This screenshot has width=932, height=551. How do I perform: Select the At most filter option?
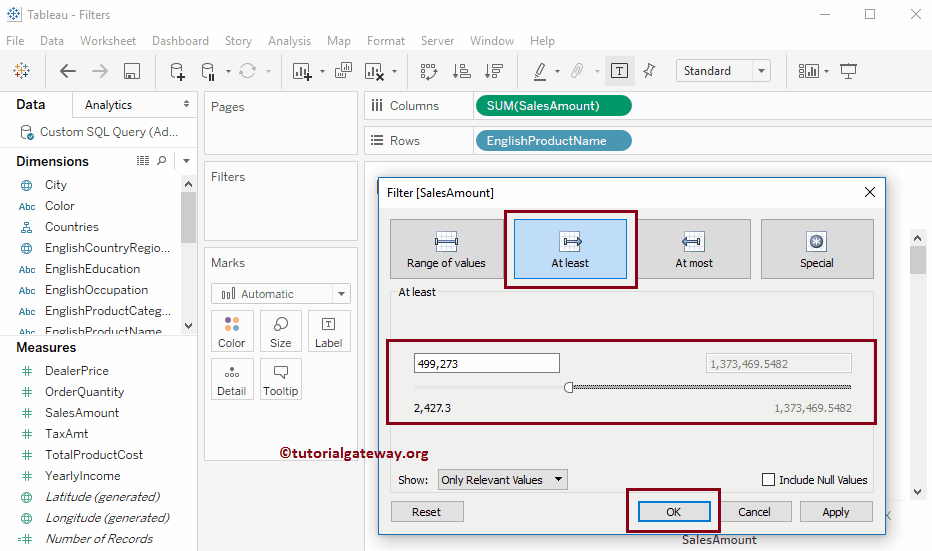click(x=694, y=250)
